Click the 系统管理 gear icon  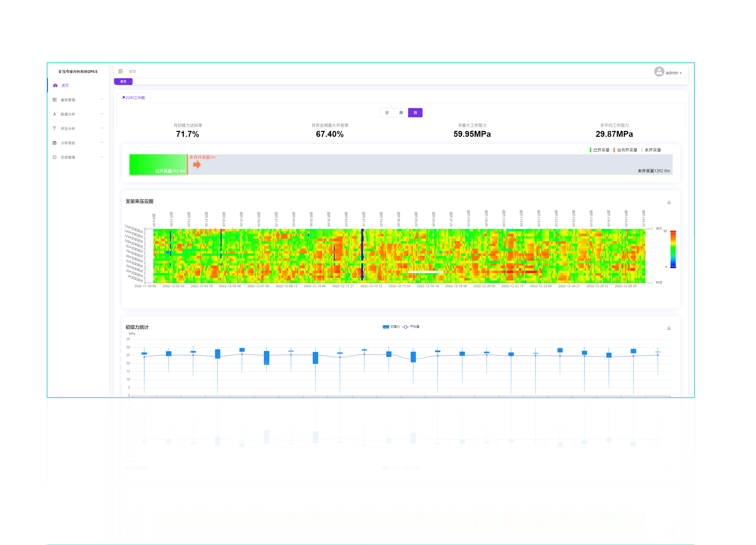click(55, 157)
